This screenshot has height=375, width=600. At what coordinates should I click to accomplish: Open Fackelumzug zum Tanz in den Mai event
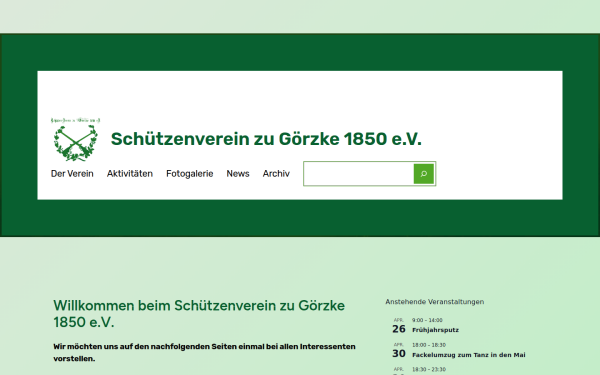coord(468,355)
